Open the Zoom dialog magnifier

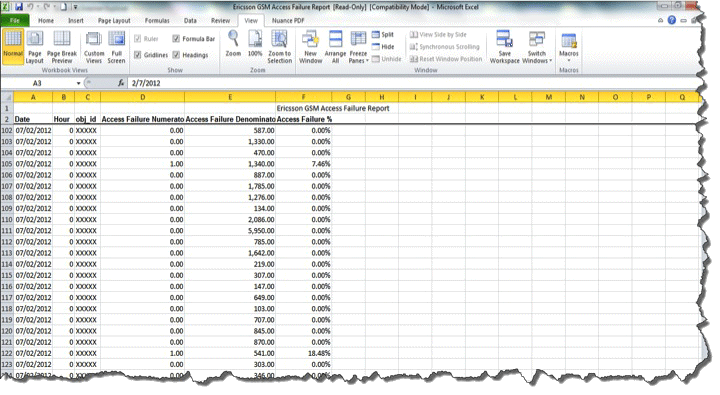(233, 44)
